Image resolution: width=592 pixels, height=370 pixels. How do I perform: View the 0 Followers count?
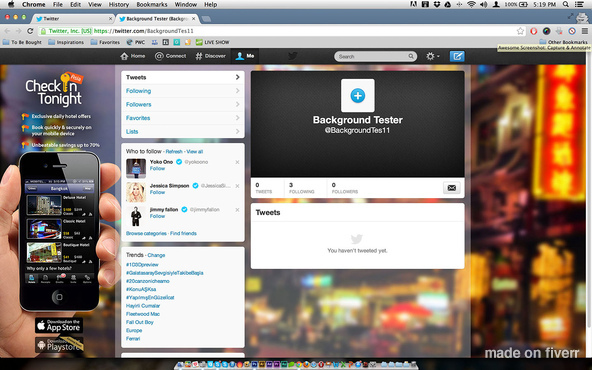(344, 188)
